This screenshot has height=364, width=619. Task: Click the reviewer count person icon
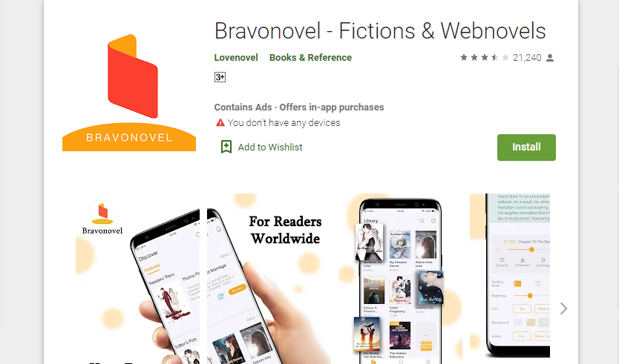point(550,58)
